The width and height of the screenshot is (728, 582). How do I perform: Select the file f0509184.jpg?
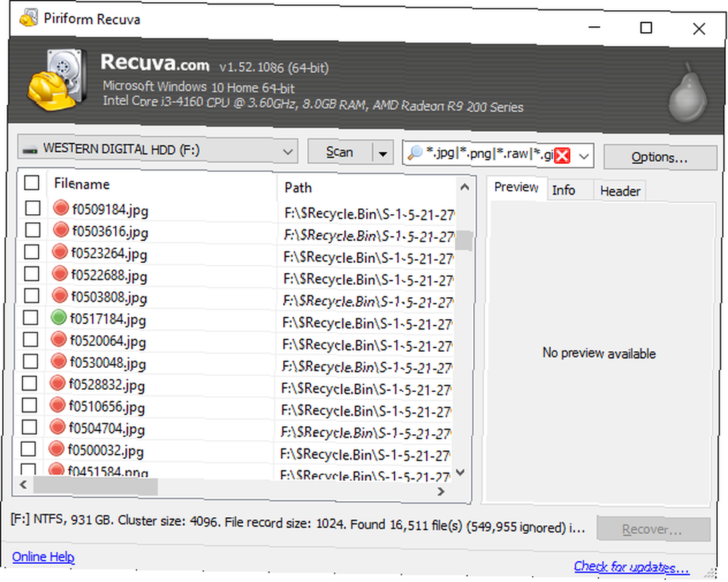pyautogui.click(x=110, y=210)
